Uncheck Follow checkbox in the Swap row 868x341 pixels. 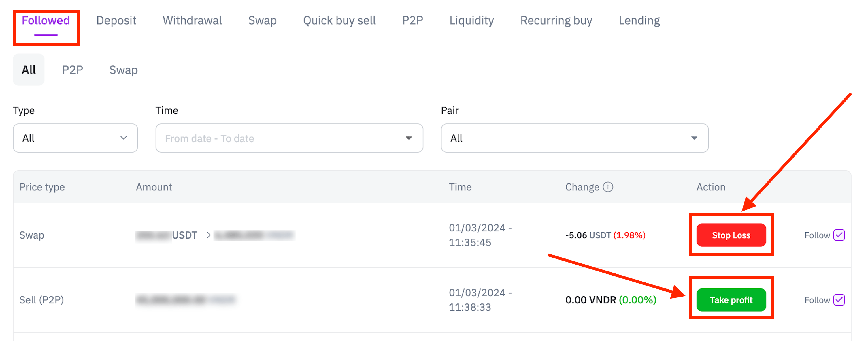[x=839, y=235]
